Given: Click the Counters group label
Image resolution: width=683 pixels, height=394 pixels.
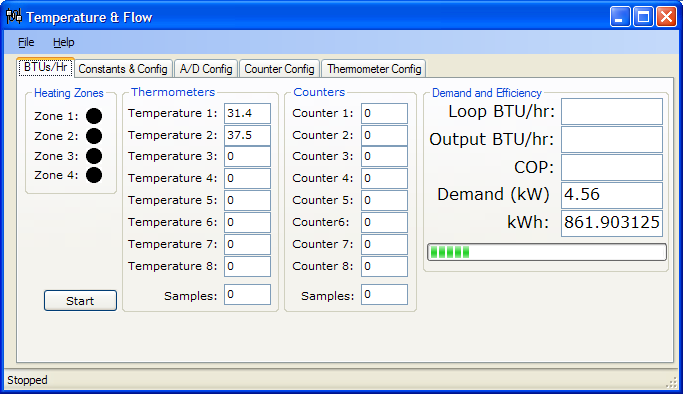Looking at the screenshot, I should click(319, 92).
